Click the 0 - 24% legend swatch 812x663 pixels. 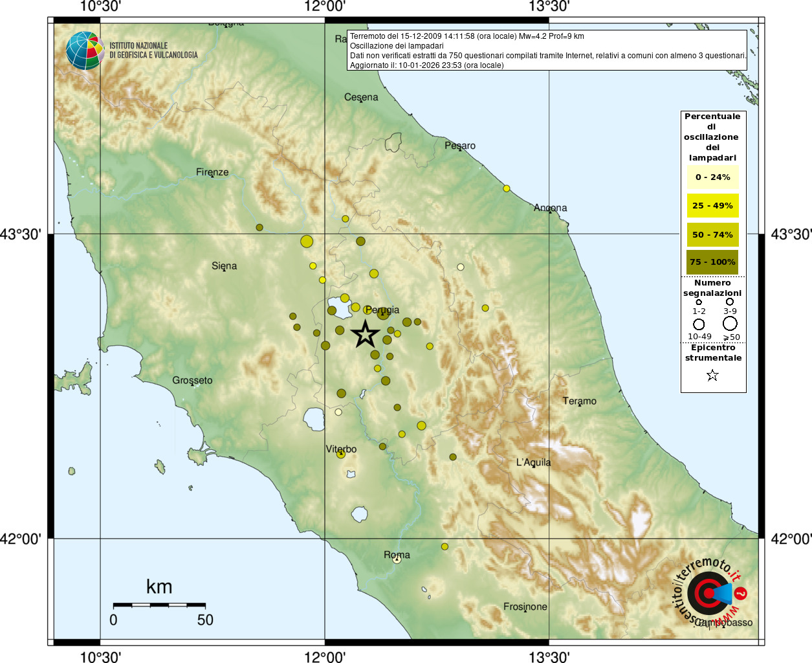(712, 177)
